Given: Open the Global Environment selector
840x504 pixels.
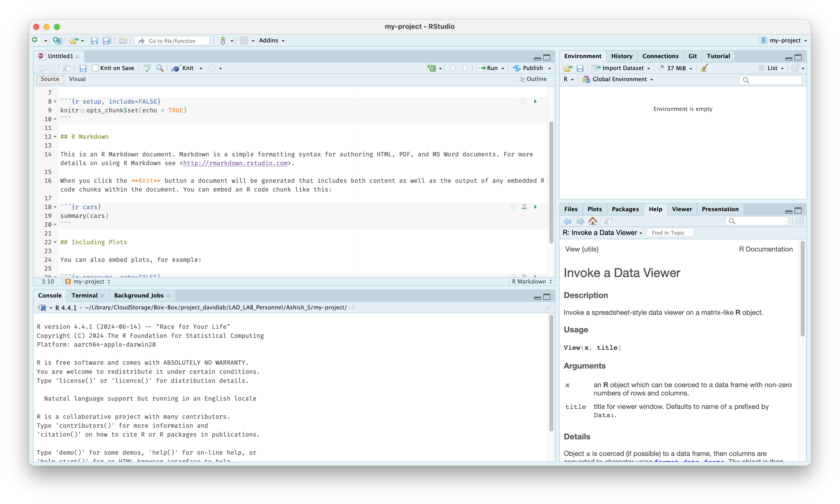Looking at the screenshot, I should point(618,79).
